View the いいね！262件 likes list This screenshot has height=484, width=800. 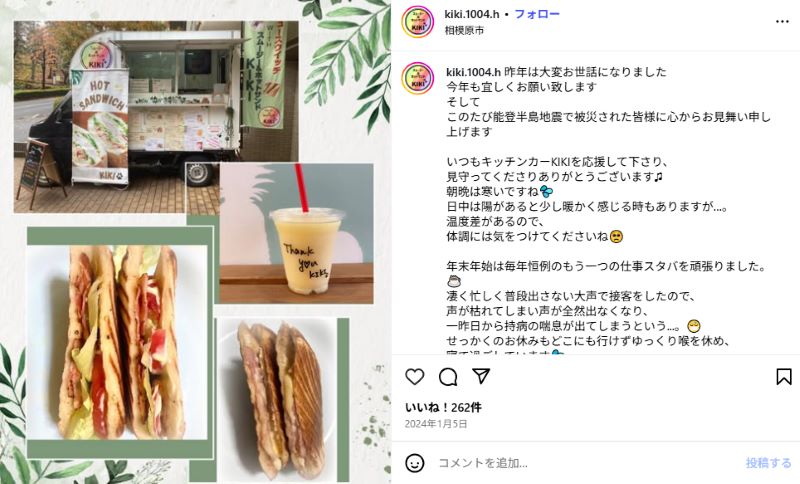pyautogui.click(x=443, y=407)
